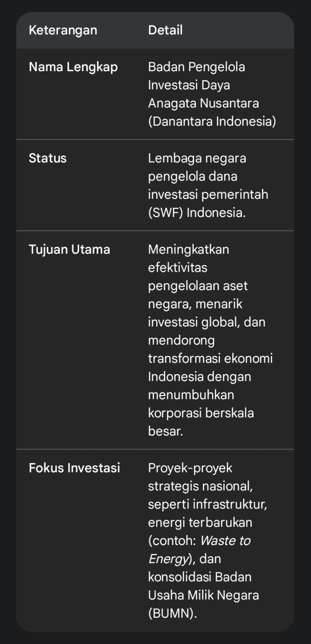Click the text "(Danantara Indonesia)"
The image size is (311, 644).
[212, 121]
